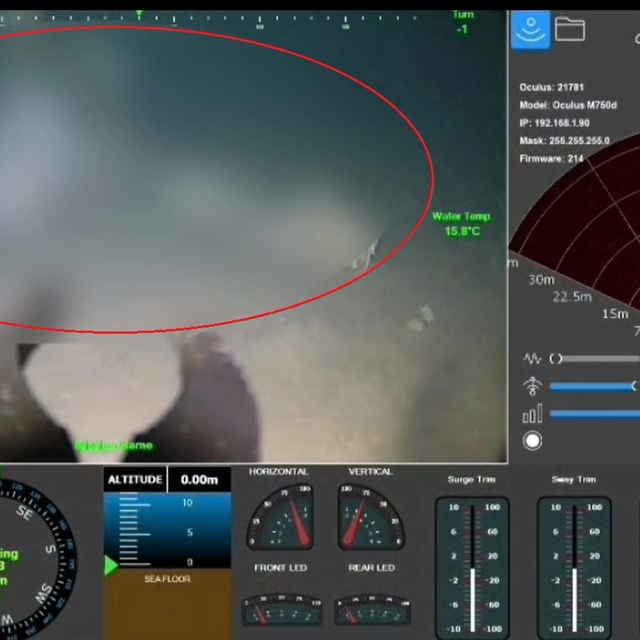640x640 pixels.
Task: Click the Water Temp readout overlay
Action: [461, 224]
